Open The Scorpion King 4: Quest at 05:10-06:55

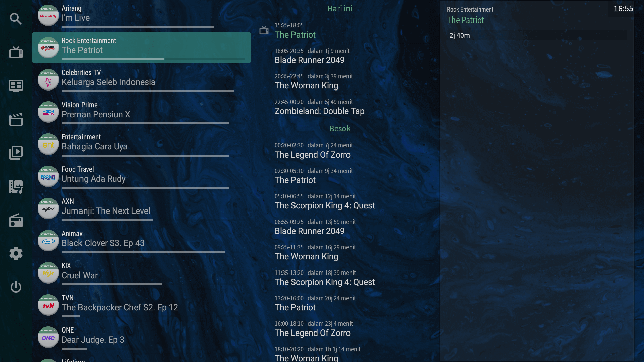coord(340,201)
